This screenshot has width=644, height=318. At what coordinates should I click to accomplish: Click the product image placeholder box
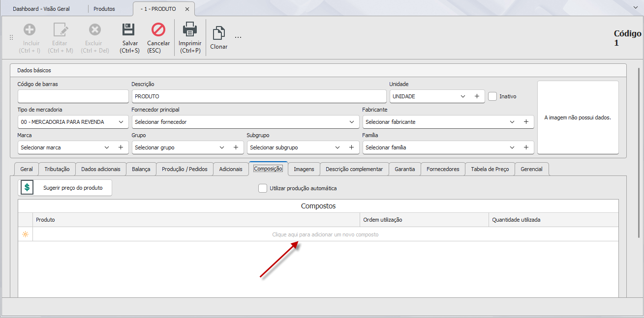tap(578, 117)
